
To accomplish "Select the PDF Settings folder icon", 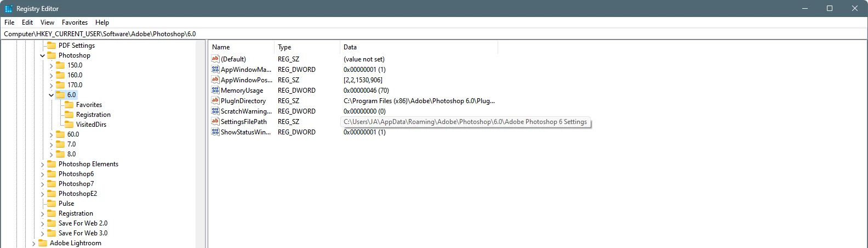I will (x=52, y=46).
